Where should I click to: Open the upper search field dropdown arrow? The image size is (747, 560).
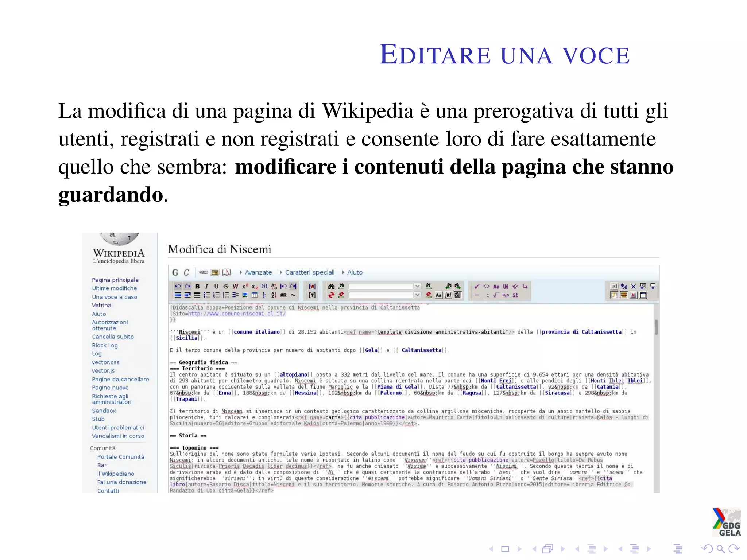[x=418, y=286]
